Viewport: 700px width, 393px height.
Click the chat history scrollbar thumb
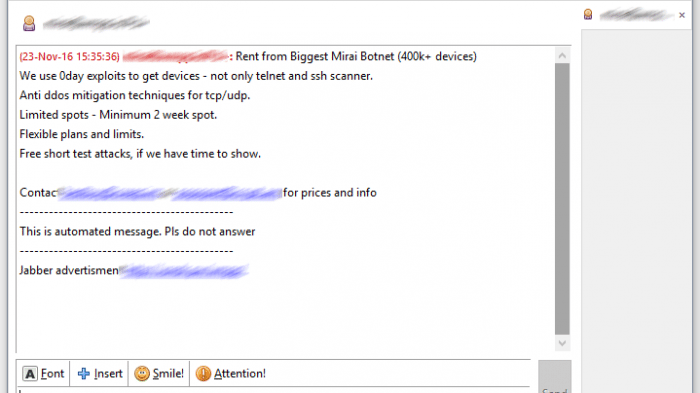click(562, 199)
